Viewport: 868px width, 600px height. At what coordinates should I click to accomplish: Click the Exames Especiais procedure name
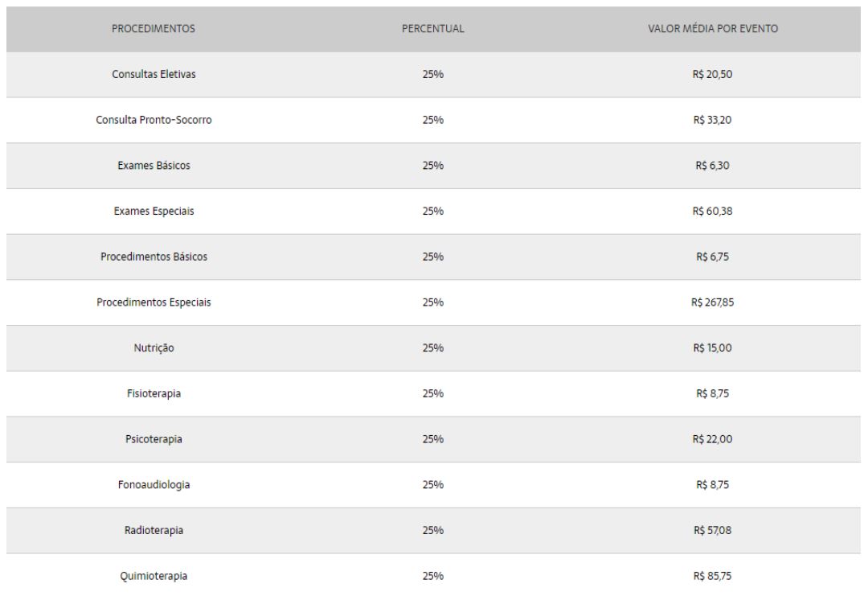[x=154, y=212]
